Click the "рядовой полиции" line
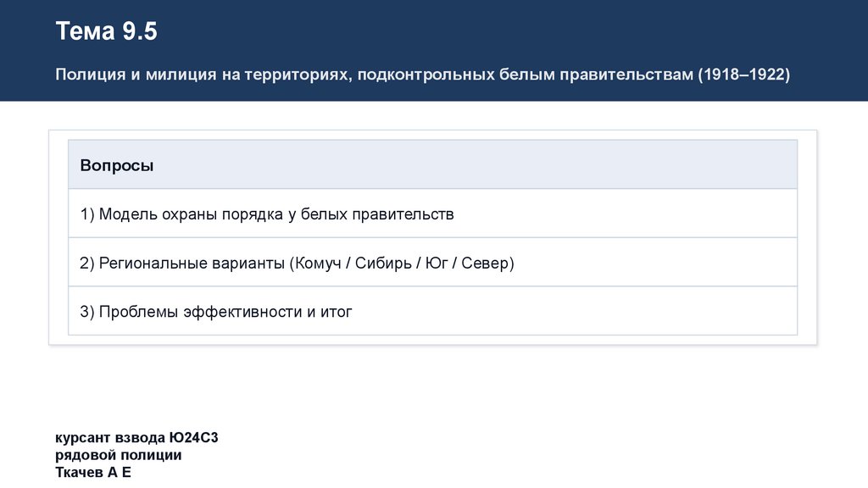 (119, 455)
